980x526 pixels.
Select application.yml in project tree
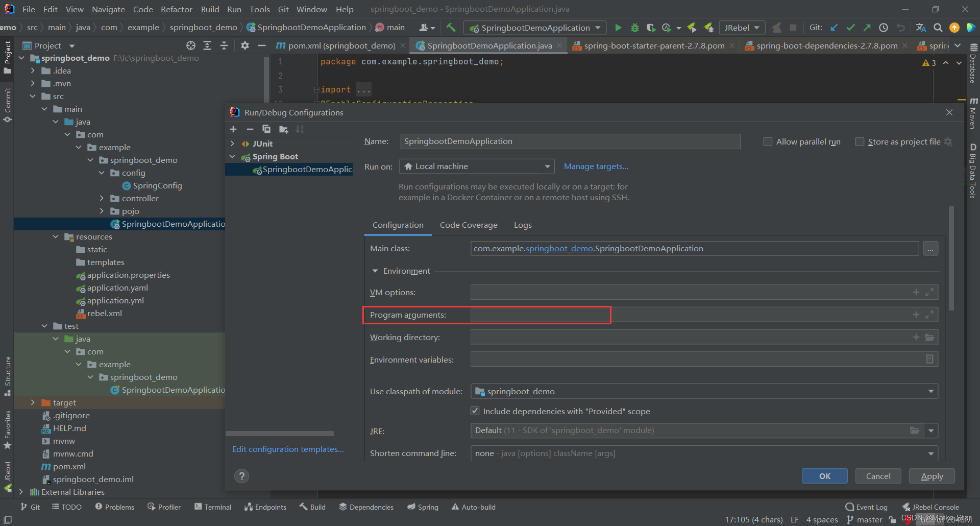tap(115, 300)
